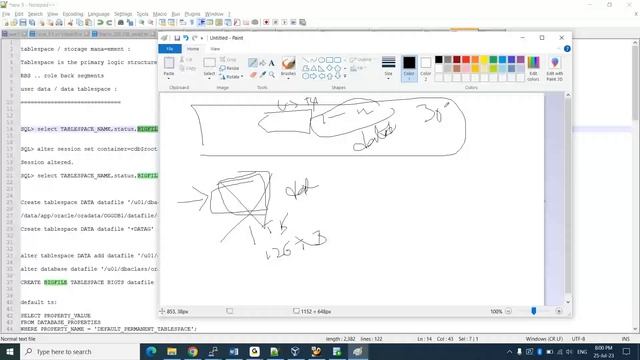
Task: Open the notification center icon in system tray
Action: coord(627,351)
